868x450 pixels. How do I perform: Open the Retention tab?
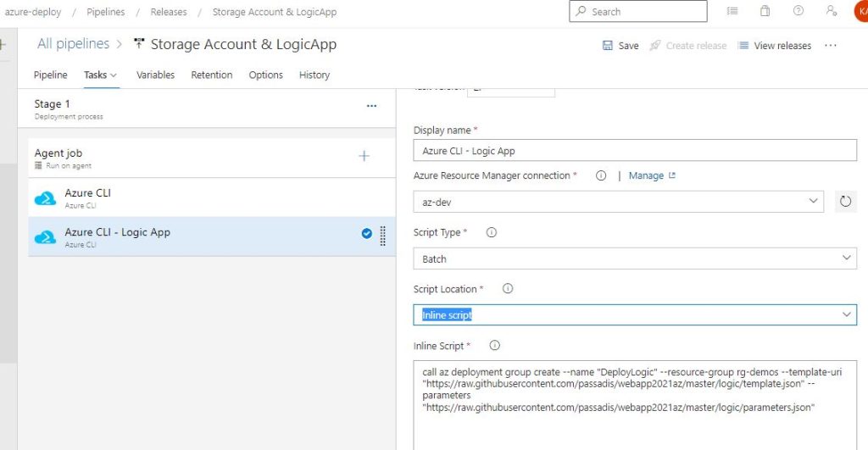pos(211,75)
